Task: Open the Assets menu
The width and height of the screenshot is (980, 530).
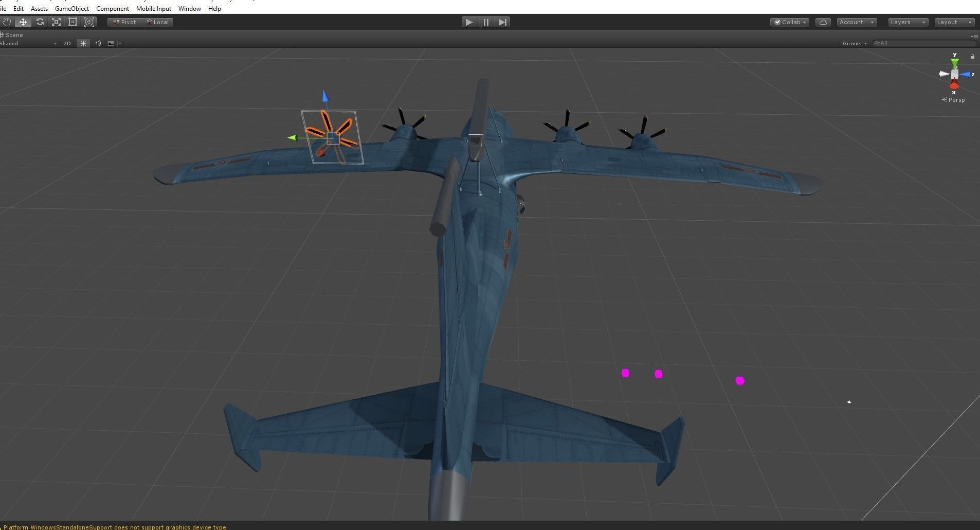Action: coord(39,9)
